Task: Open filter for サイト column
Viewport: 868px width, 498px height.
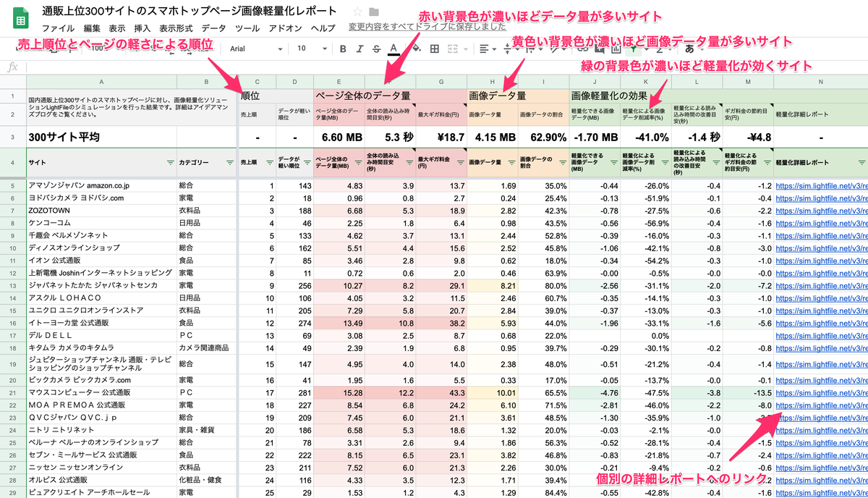Action: [x=170, y=163]
